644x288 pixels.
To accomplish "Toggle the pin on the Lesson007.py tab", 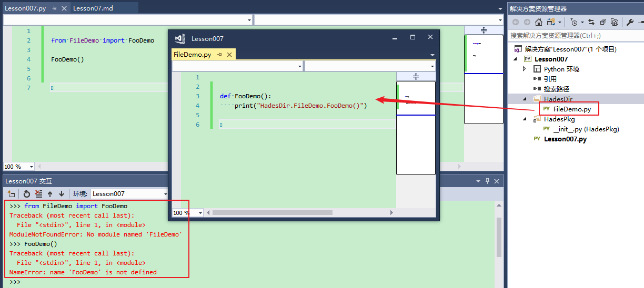I will point(55,8).
